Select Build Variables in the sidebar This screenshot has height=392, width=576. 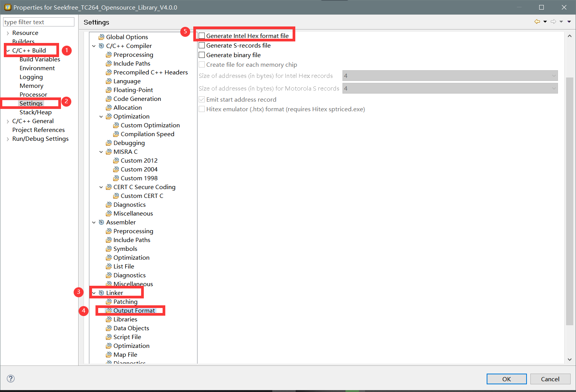pos(40,59)
